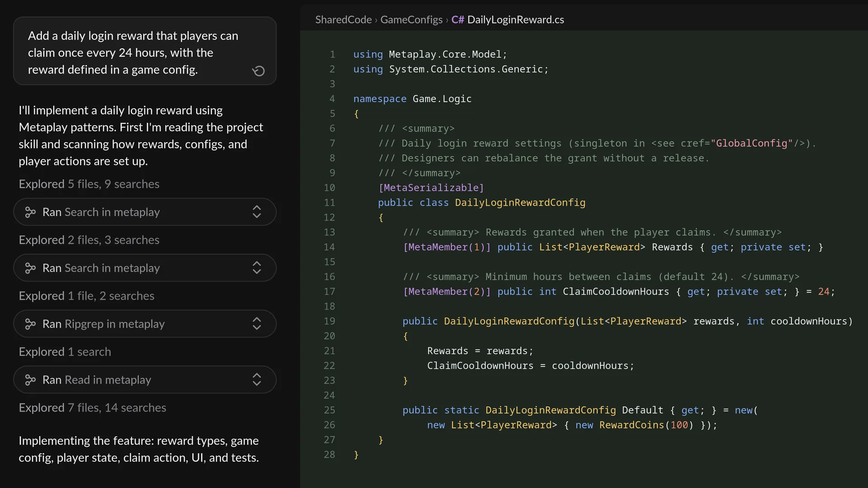868x488 pixels.
Task: Open the SharedCode breadcrumb segment
Action: pyautogui.click(x=343, y=20)
